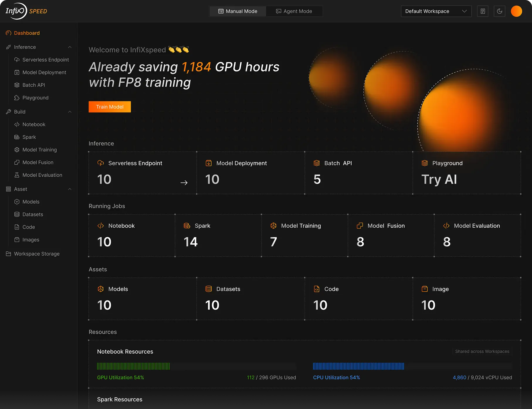Open the Spark running jobs card title
The width and height of the screenshot is (532, 409).
click(x=202, y=226)
